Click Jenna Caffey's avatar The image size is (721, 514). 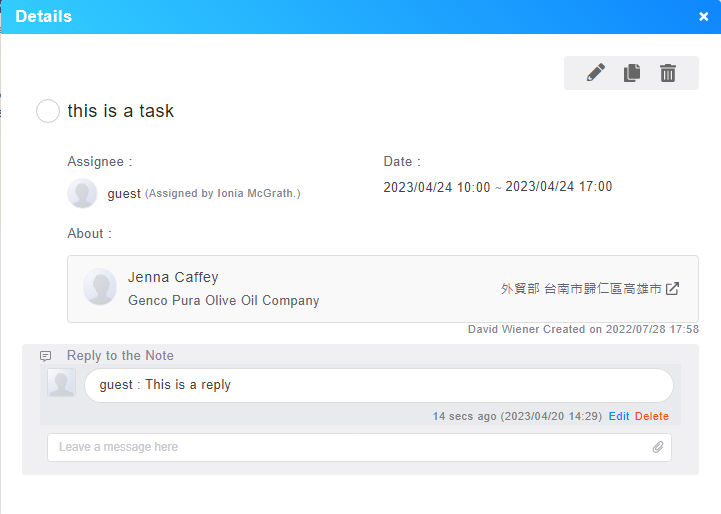pos(100,287)
